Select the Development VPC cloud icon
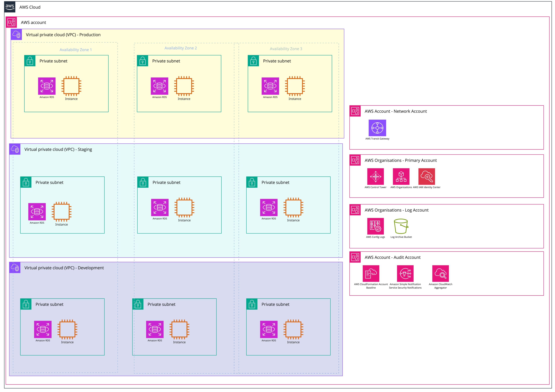The width and height of the screenshot is (555, 392). coord(15,268)
